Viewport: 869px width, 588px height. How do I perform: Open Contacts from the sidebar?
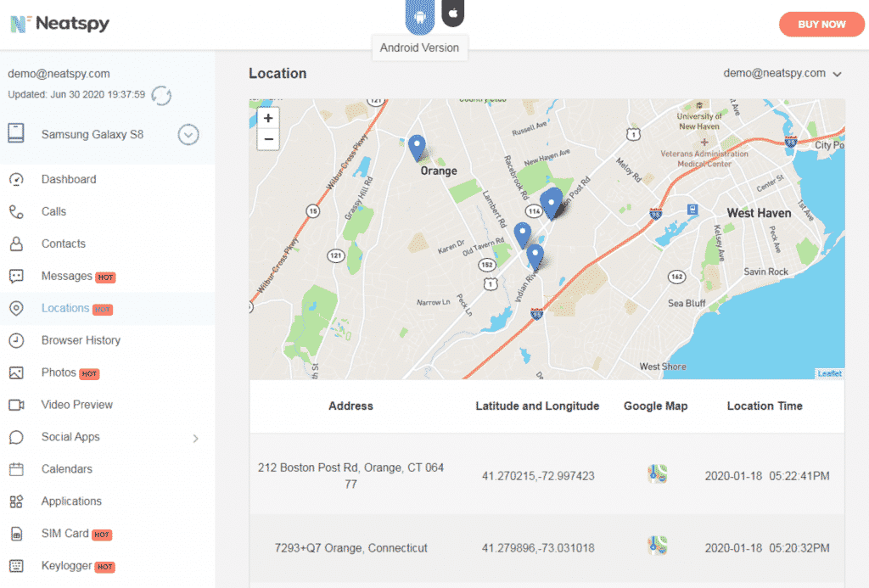click(62, 244)
